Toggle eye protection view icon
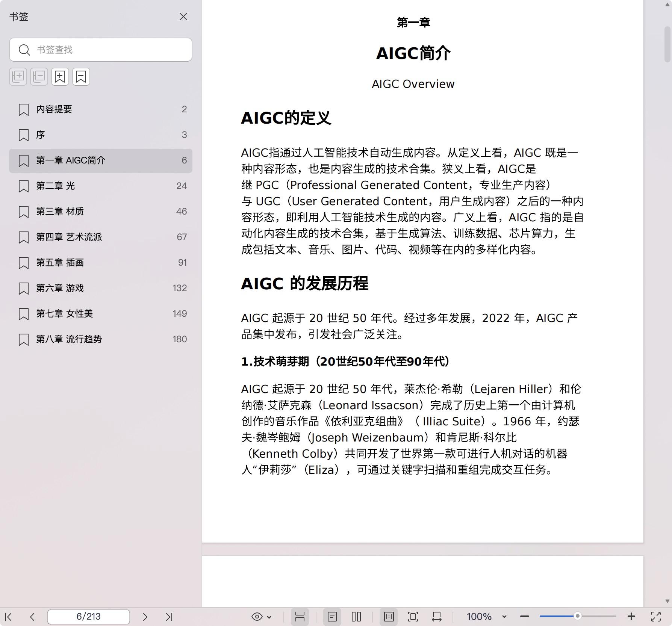Viewport: 672px width, 626px height. pyautogui.click(x=257, y=617)
